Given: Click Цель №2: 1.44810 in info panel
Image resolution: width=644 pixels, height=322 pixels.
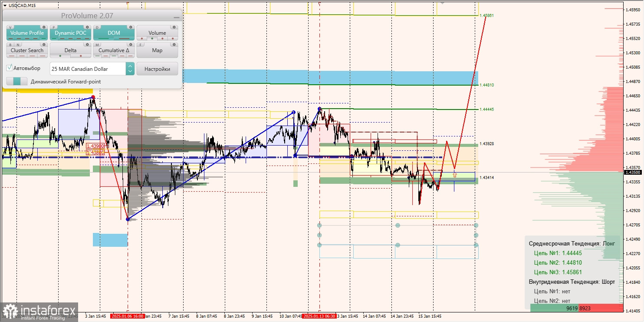Looking at the screenshot, I should click(x=558, y=262).
